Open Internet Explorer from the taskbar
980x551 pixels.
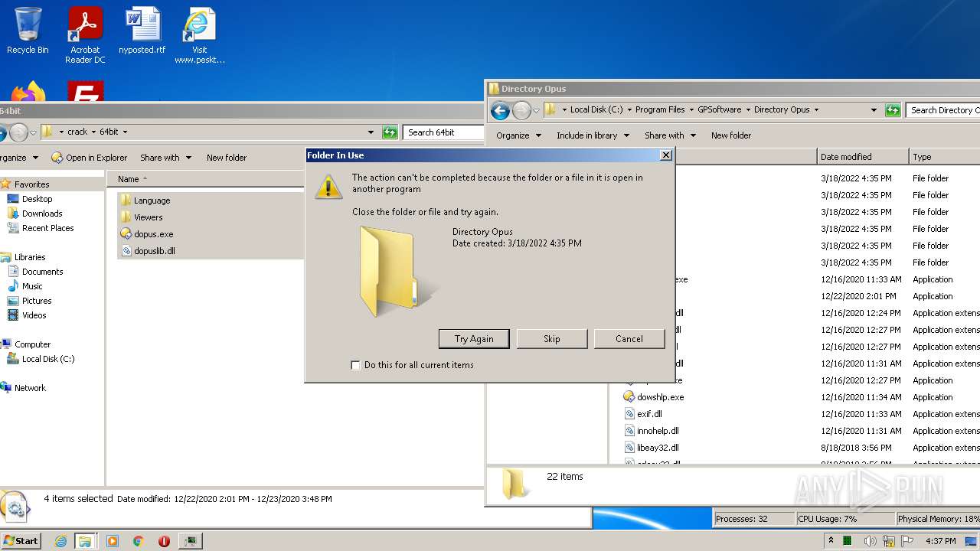point(60,541)
